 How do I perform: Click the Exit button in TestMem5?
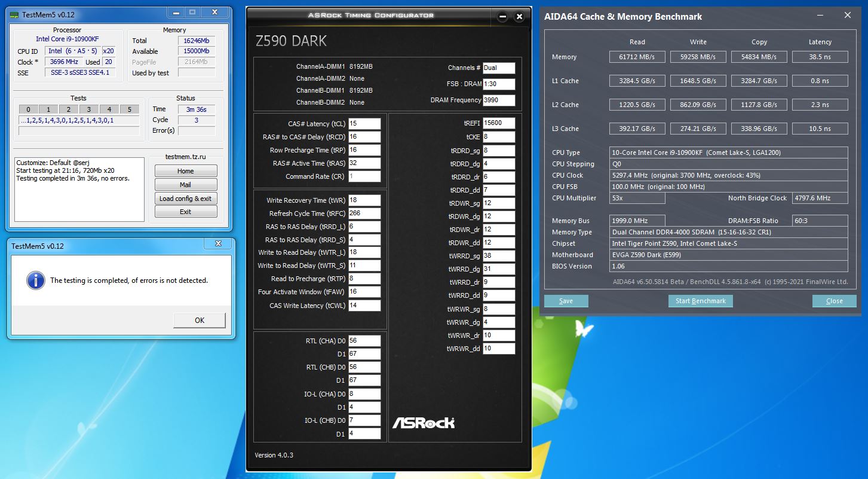(185, 212)
